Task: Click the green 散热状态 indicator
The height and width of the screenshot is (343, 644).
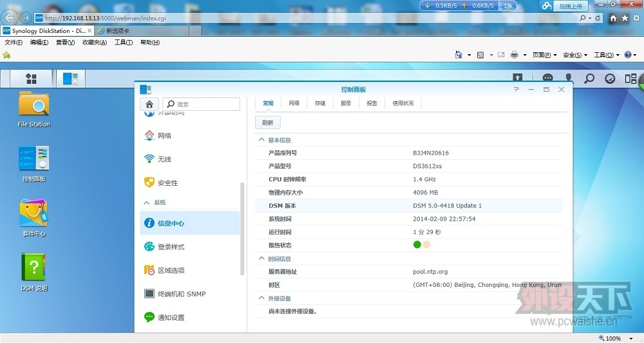Action: click(x=417, y=245)
